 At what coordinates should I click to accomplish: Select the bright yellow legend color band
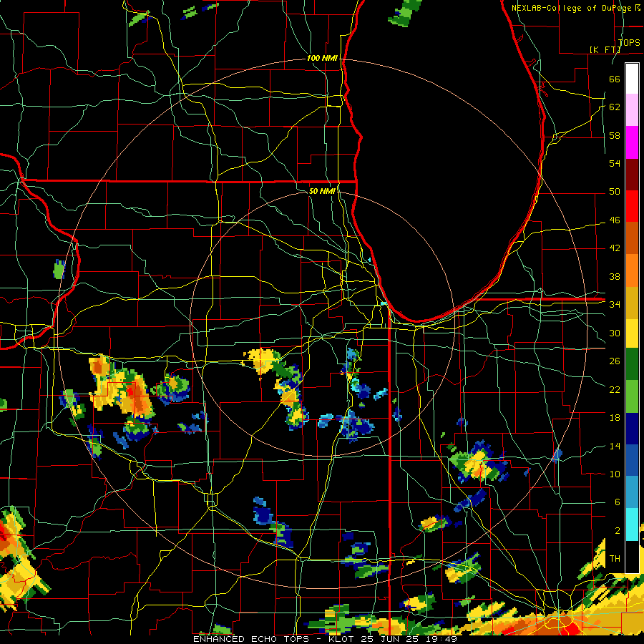pos(632,333)
